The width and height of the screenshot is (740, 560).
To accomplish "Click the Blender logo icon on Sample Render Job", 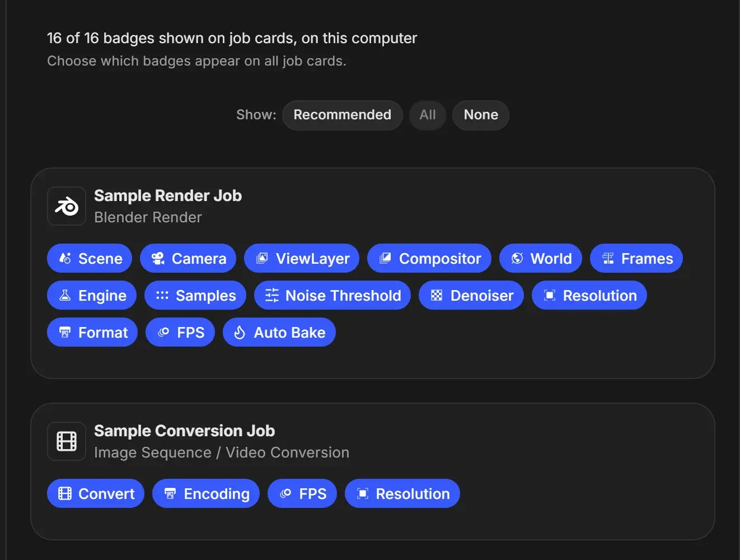I will click(x=67, y=206).
